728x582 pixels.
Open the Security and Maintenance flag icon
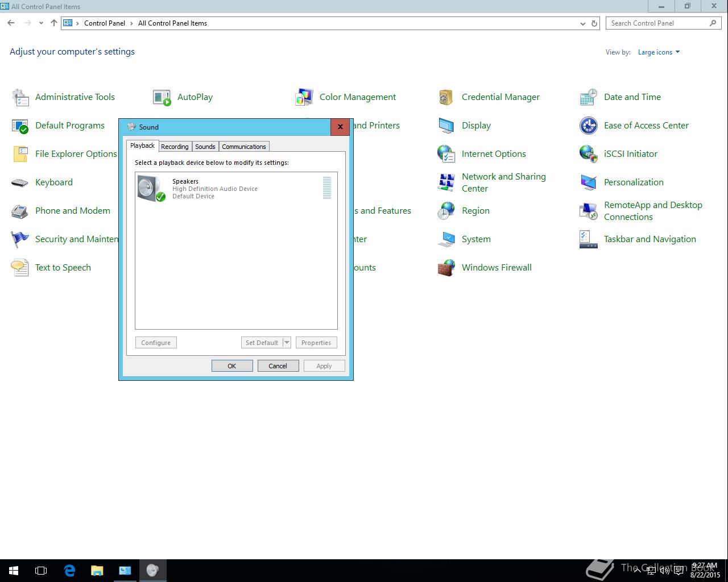click(x=20, y=239)
